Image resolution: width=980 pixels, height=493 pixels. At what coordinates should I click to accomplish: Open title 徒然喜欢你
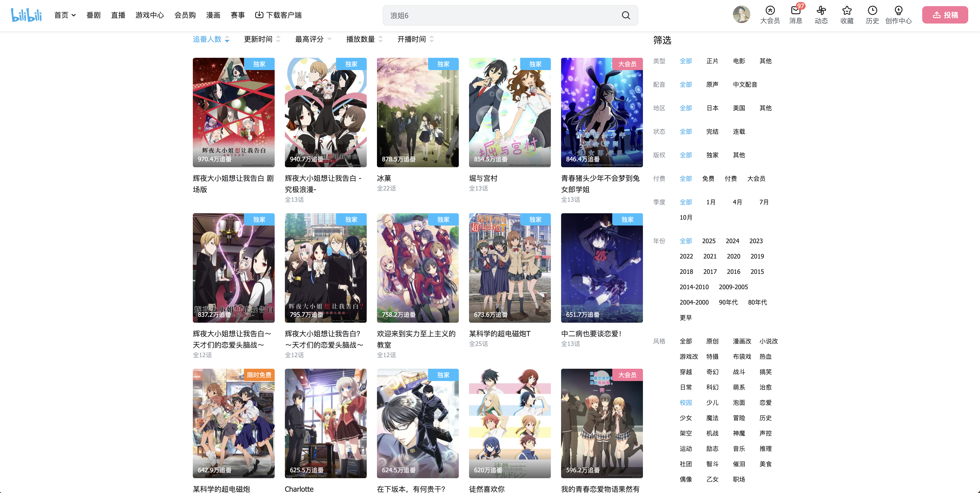pos(487,489)
